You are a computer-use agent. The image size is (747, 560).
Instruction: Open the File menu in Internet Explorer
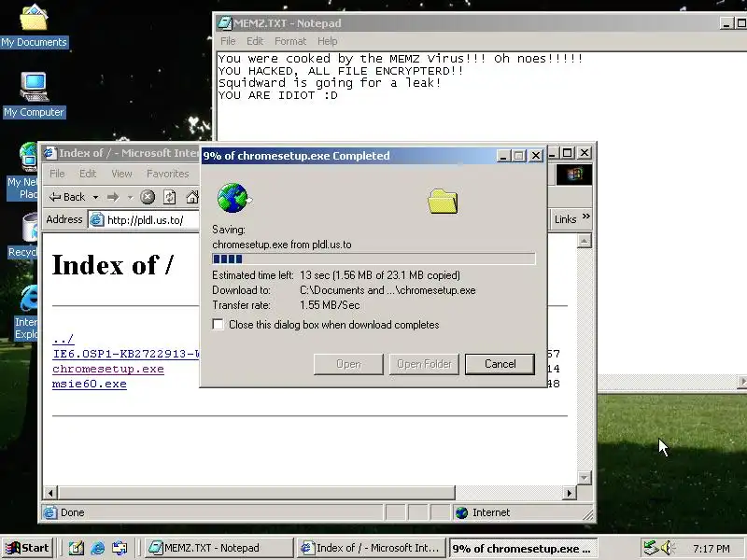pos(57,174)
